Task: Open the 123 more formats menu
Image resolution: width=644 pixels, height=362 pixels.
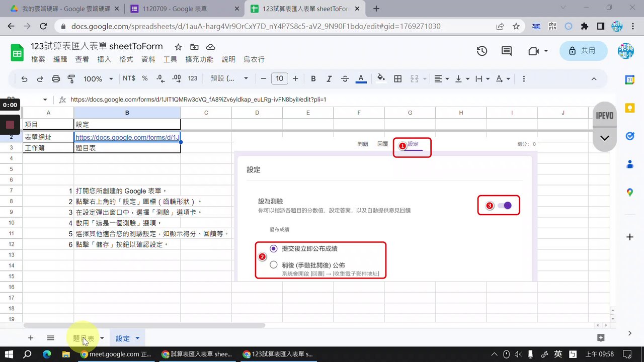Action: point(193,78)
